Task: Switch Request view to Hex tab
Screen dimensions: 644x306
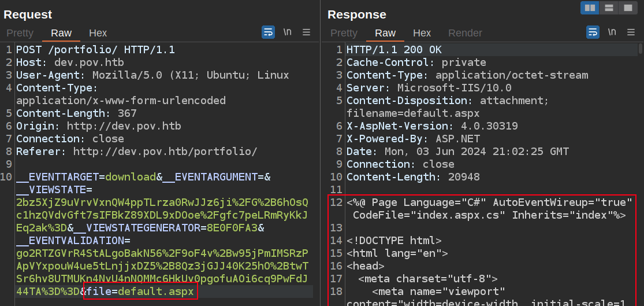Action: coord(98,33)
